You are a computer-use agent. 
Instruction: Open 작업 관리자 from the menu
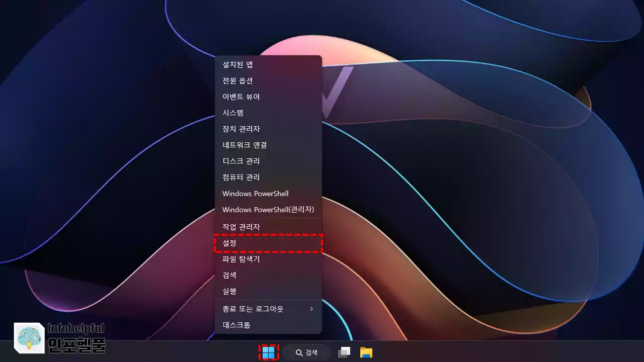click(268, 227)
